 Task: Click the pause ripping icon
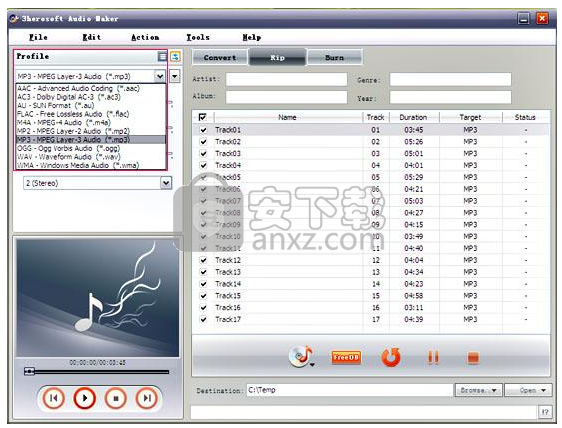(x=433, y=357)
